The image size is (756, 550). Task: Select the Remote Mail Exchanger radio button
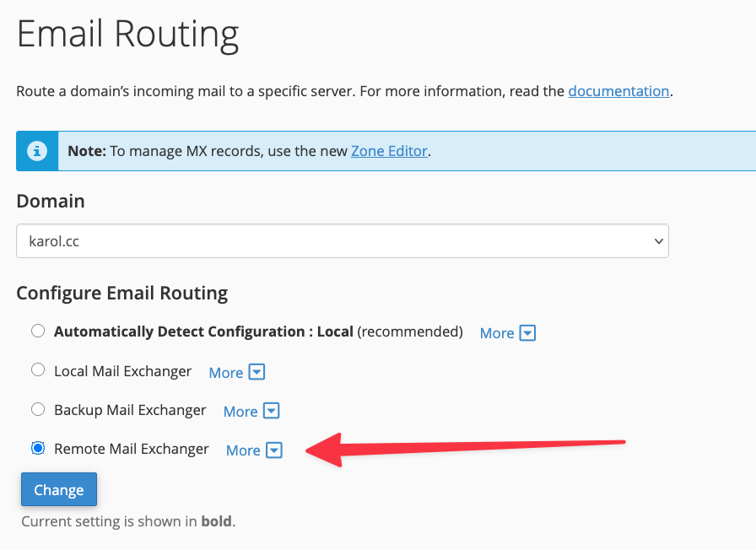38,448
